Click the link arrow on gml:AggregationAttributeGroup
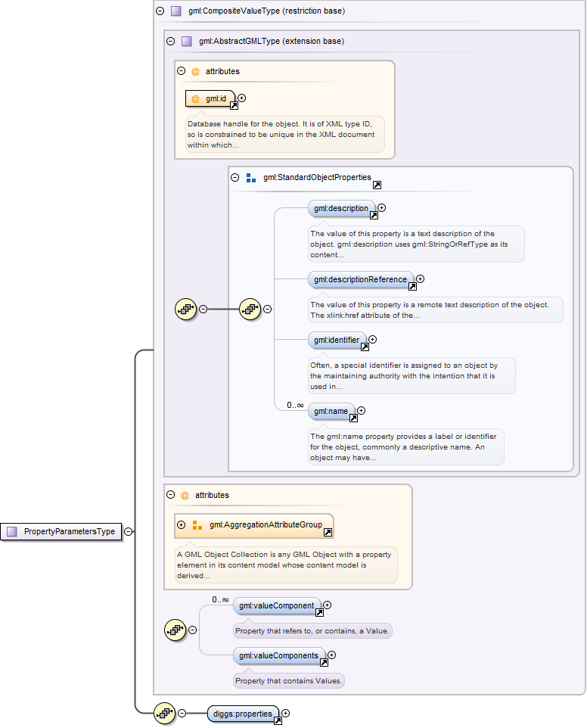The height and width of the screenshot is (728, 587). (328, 533)
